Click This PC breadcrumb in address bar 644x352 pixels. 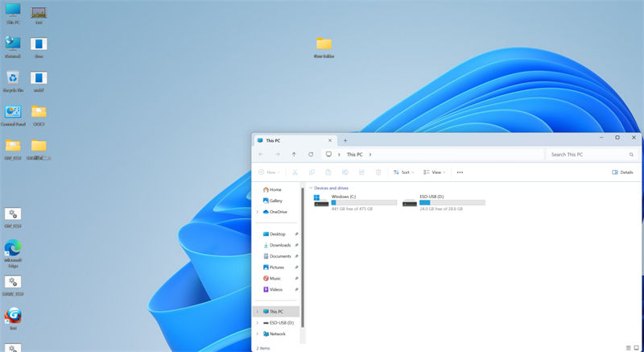point(354,155)
